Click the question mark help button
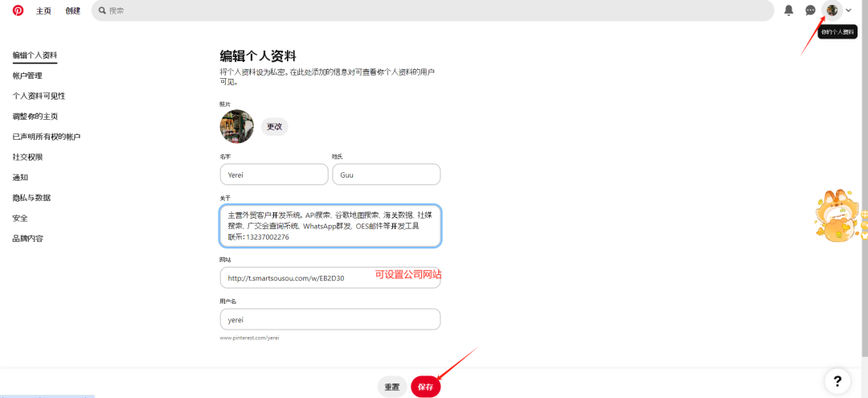 837,381
